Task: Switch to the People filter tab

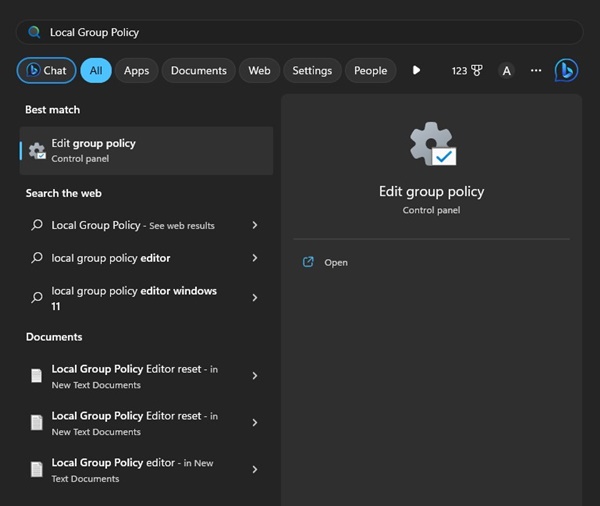Action: coord(370,70)
